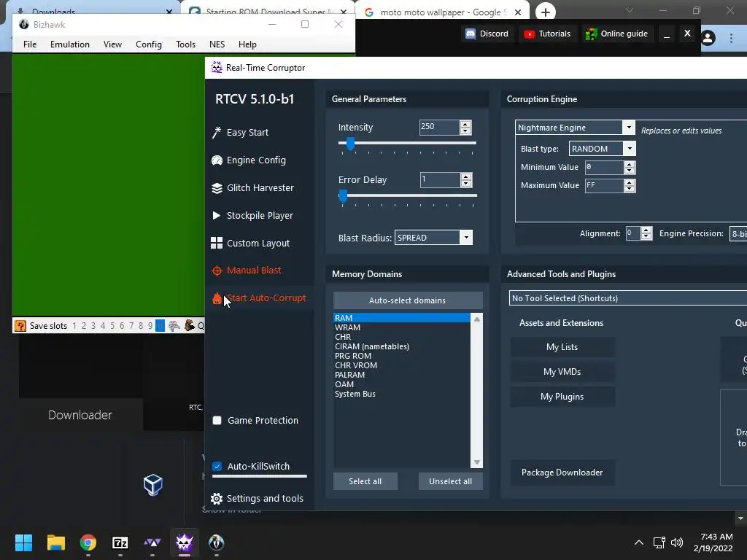Increase Intensity value with up arrow
This screenshot has width=747, height=560.
coord(465,124)
